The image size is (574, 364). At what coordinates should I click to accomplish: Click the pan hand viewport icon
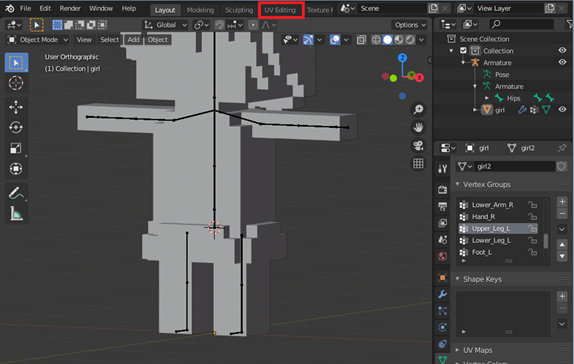(x=418, y=127)
